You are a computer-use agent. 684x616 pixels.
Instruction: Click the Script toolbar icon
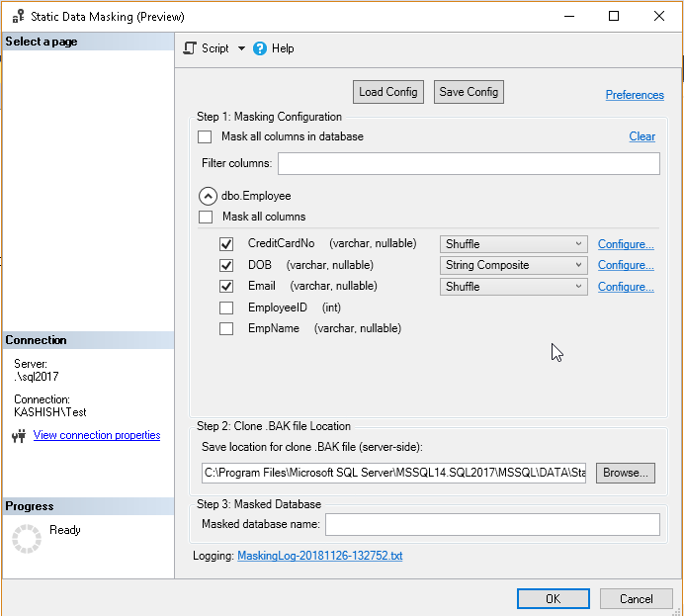(191, 48)
